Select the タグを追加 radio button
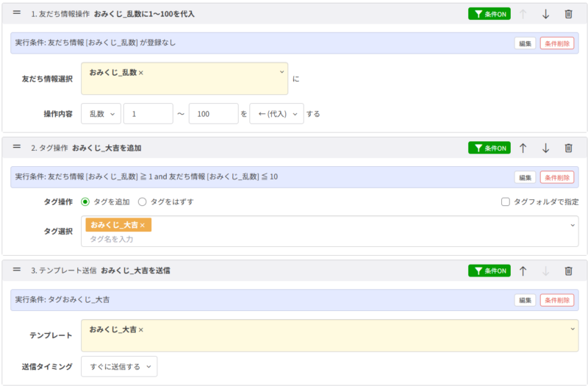The image size is (588, 386). pos(85,201)
